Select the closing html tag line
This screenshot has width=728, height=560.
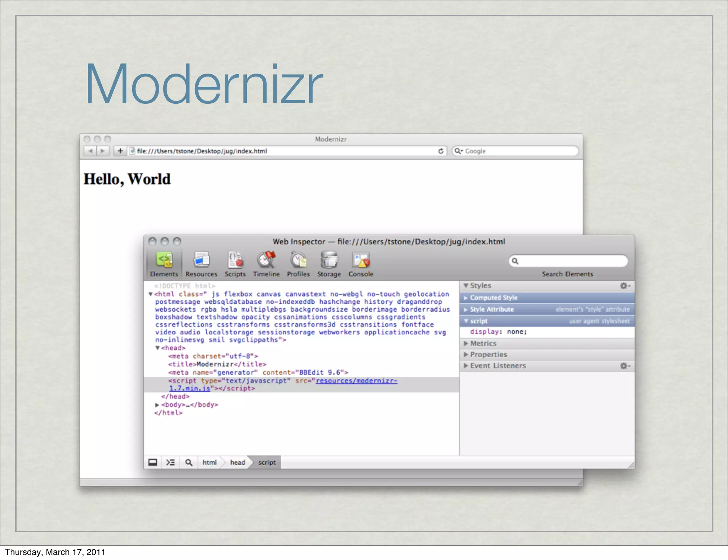168,413
